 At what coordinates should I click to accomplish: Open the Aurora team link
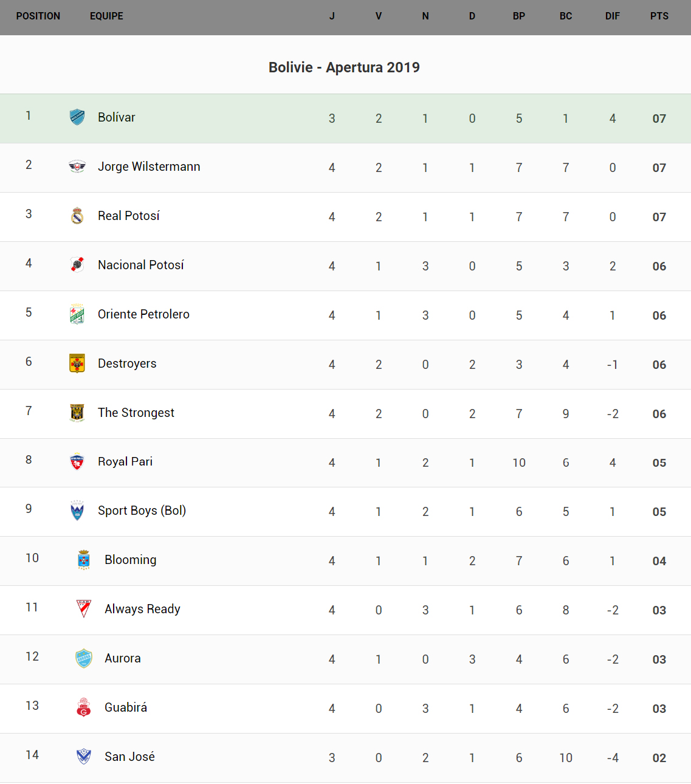[x=122, y=658]
